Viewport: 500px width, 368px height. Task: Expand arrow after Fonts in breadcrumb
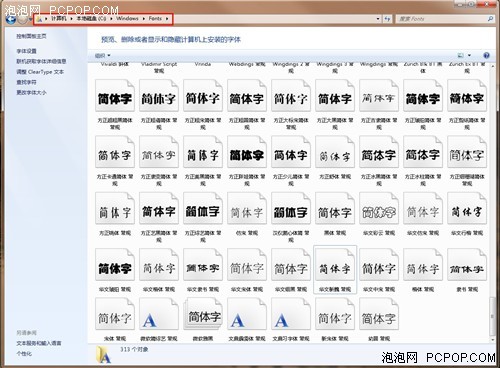(x=167, y=19)
